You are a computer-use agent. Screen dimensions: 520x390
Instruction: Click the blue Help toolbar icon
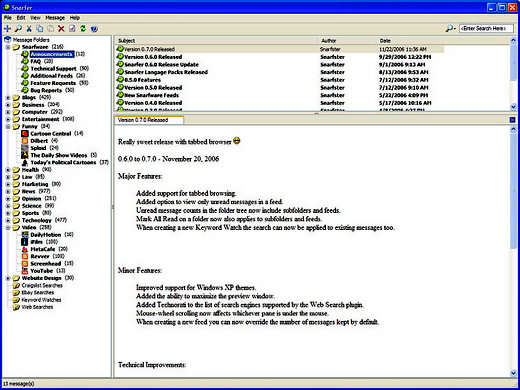94,29
